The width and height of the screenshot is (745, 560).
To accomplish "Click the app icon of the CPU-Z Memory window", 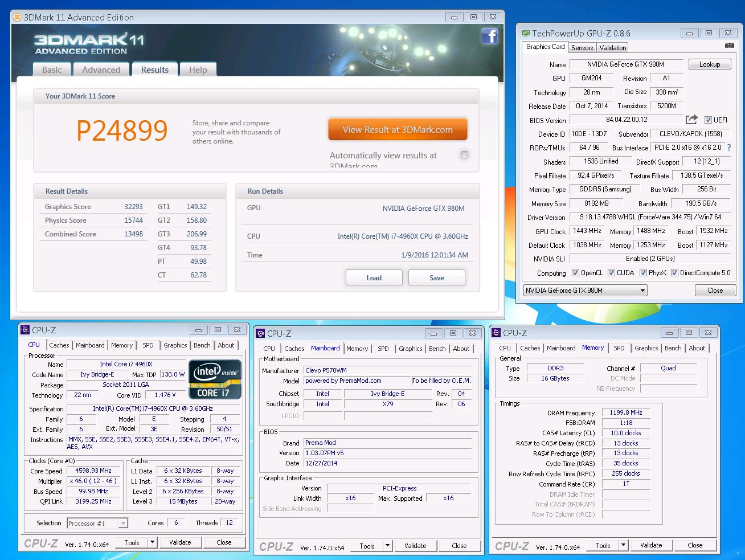I will (496, 333).
